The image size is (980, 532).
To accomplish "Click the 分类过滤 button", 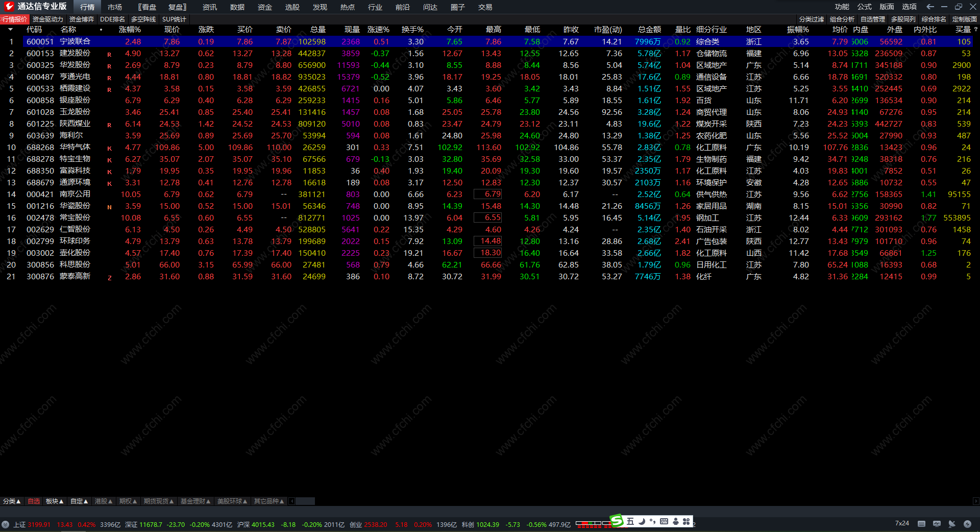I will pos(812,19).
